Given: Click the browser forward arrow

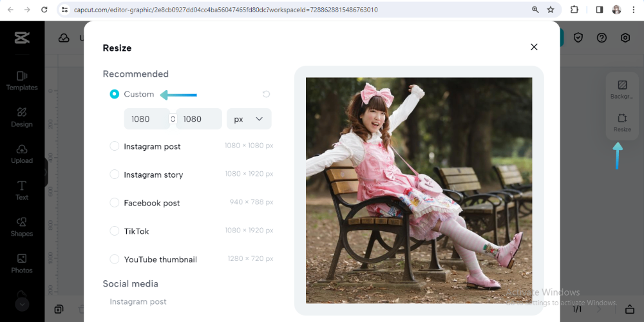Looking at the screenshot, I should pos(27,10).
